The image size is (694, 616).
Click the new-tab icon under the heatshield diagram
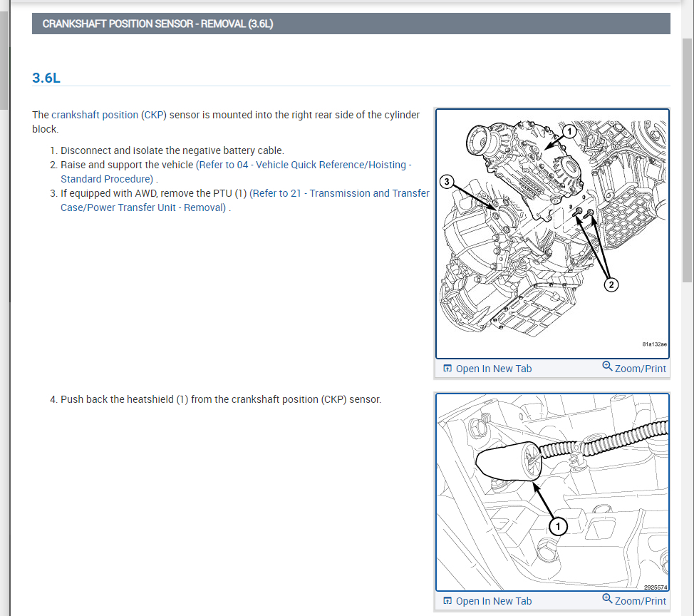447,601
